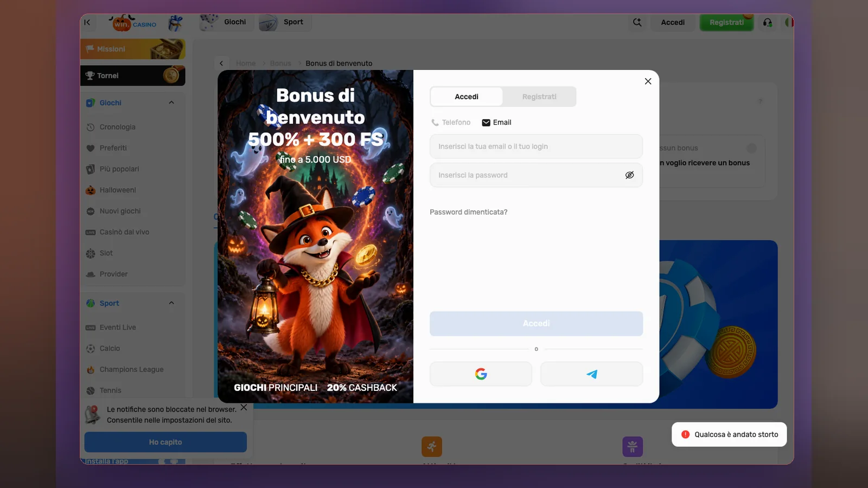The height and width of the screenshot is (488, 868).
Task: Go back using breadcrumb arrow
Action: (221, 63)
